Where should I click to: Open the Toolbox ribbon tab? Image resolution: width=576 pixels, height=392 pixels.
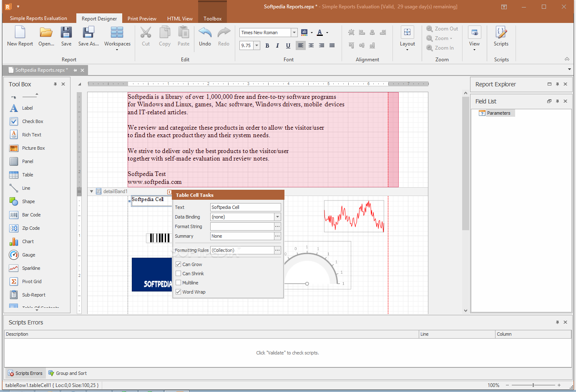(x=212, y=19)
